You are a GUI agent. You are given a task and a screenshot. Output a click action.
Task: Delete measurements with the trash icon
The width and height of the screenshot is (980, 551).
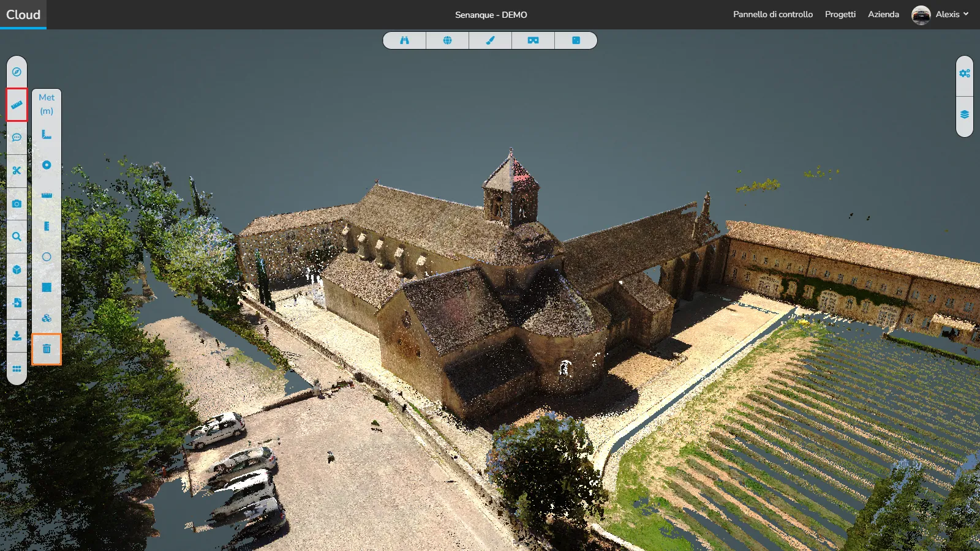(x=47, y=349)
